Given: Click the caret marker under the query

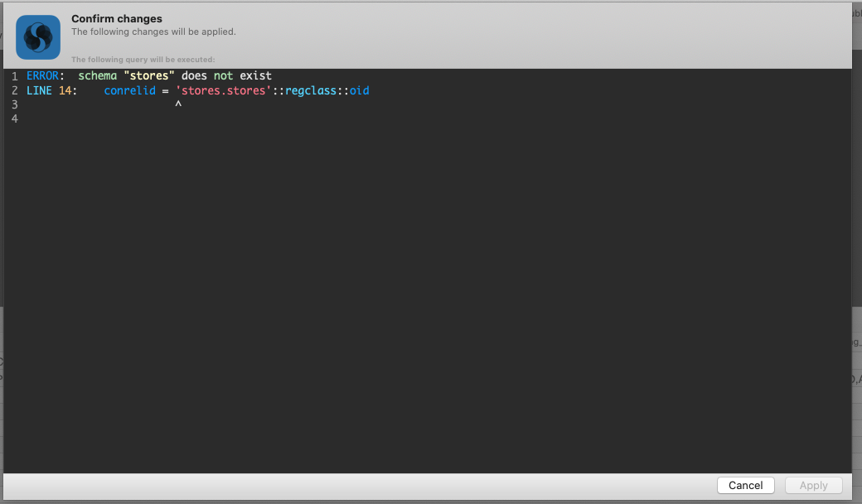Looking at the screenshot, I should [x=178, y=104].
